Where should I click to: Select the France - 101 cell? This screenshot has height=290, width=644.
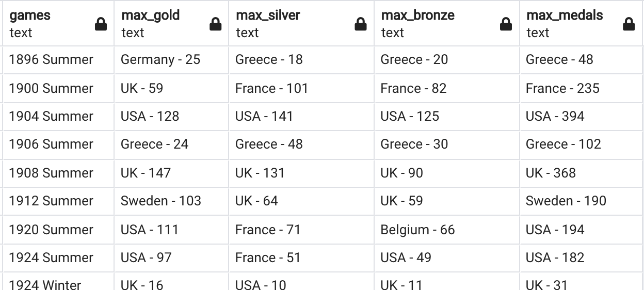pos(301,88)
